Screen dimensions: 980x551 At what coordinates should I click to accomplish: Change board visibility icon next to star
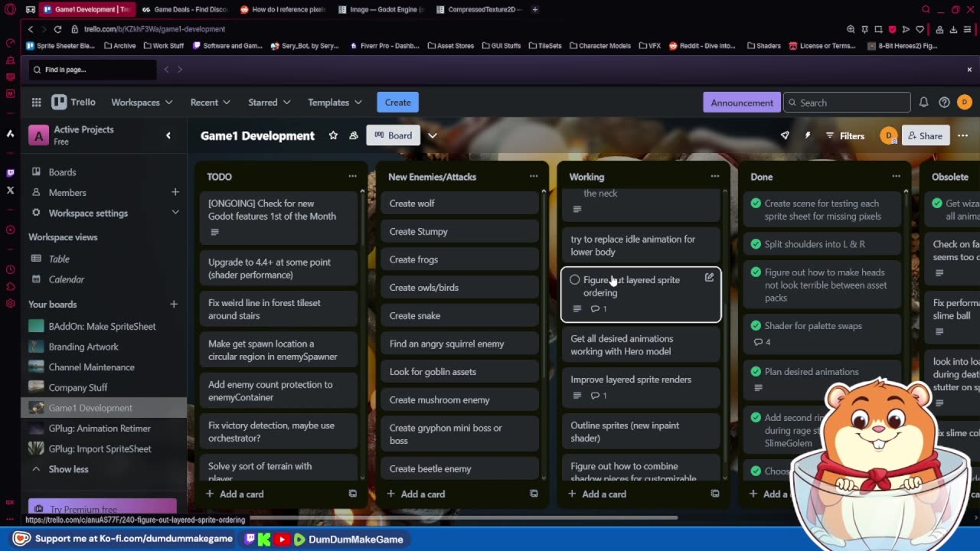[x=354, y=135]
